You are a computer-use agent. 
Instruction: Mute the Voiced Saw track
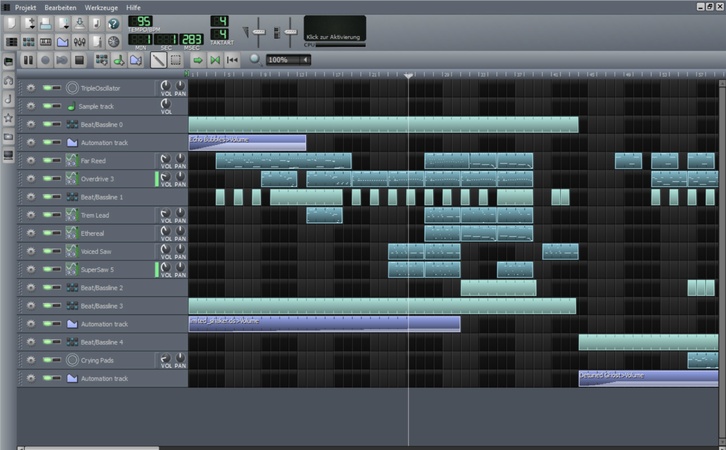(47, 251)
